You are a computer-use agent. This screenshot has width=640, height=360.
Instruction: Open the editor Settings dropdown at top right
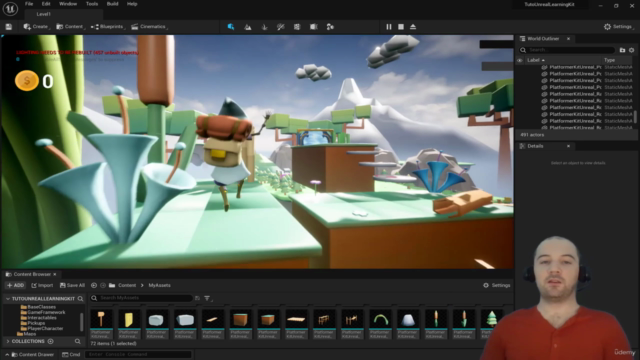point(618,27)
